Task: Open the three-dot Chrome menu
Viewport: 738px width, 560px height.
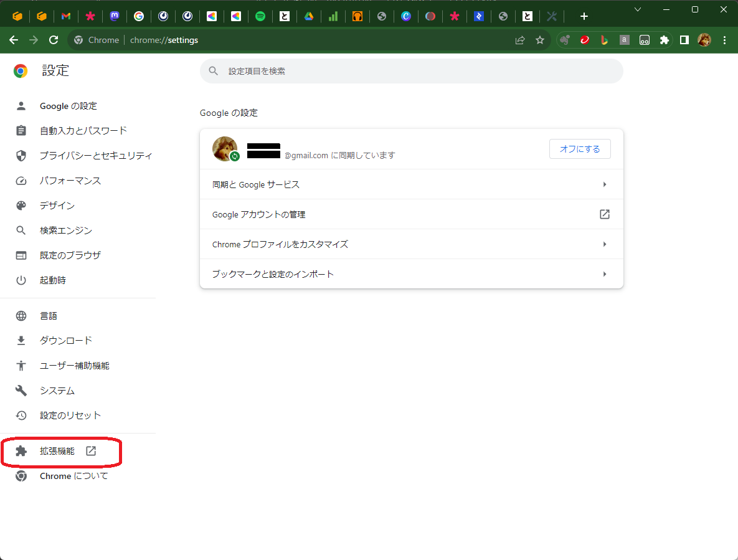Action: click(x=724, y=40)
